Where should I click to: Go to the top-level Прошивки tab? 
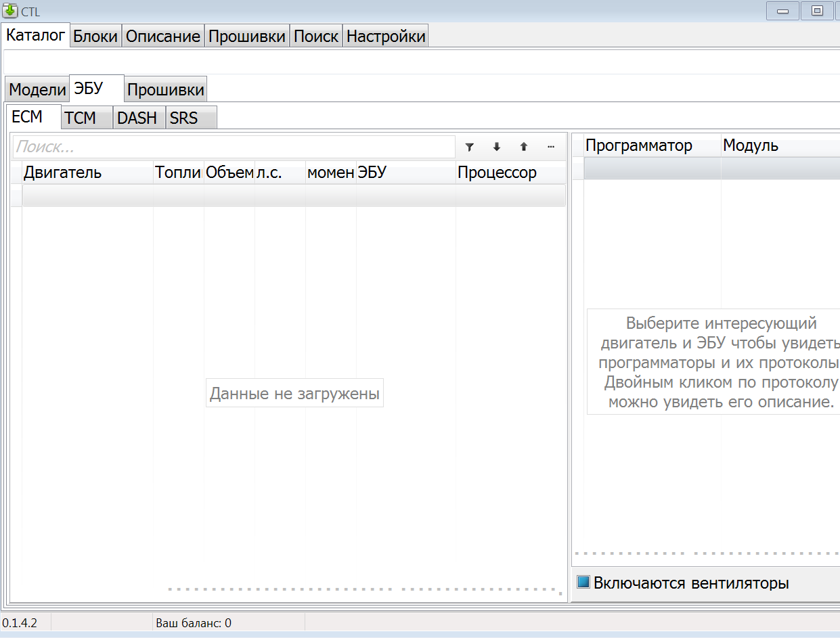tap(246, 37)
